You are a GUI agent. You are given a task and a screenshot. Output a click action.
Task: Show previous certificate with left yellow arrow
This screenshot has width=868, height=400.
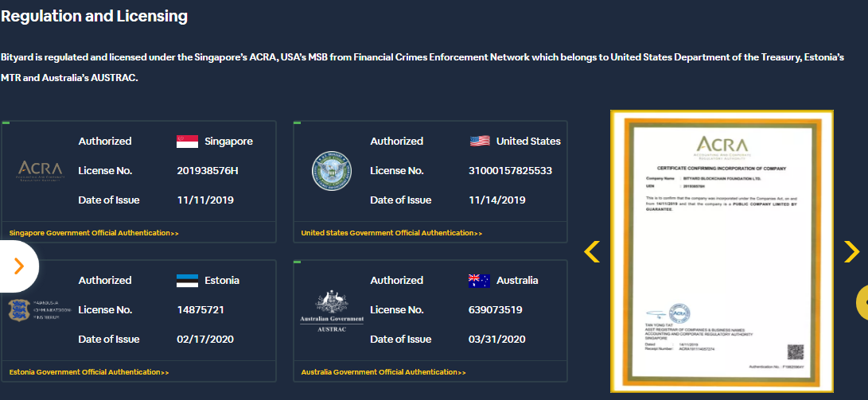coord(591,251)
